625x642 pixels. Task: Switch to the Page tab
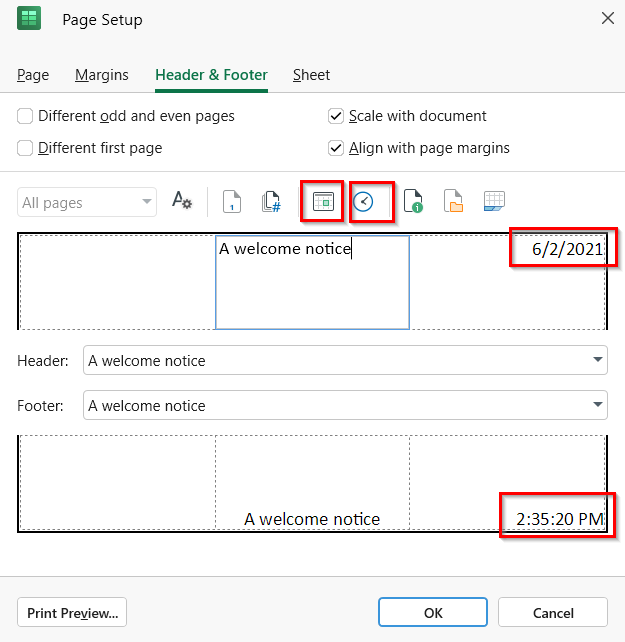(x=33, y=75)
